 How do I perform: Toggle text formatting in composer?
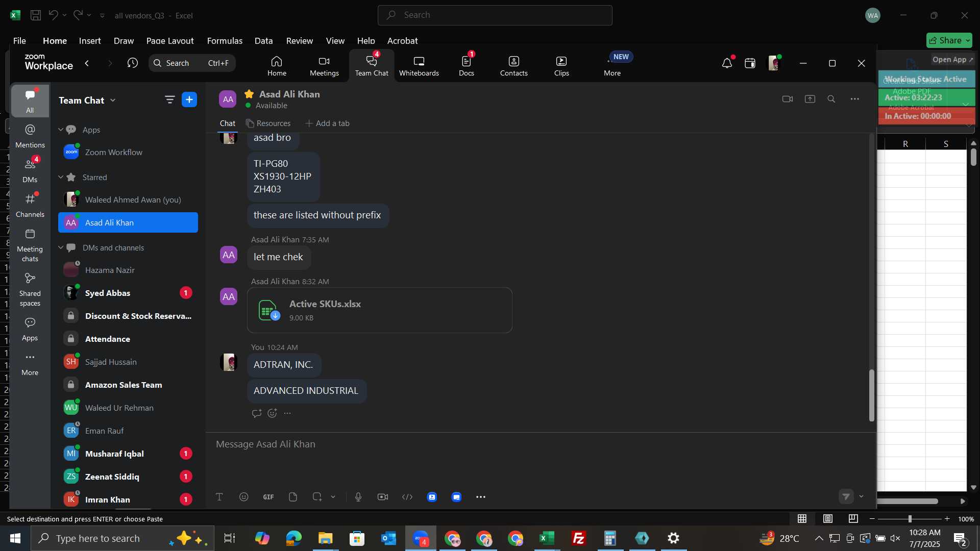coord(219,497)
